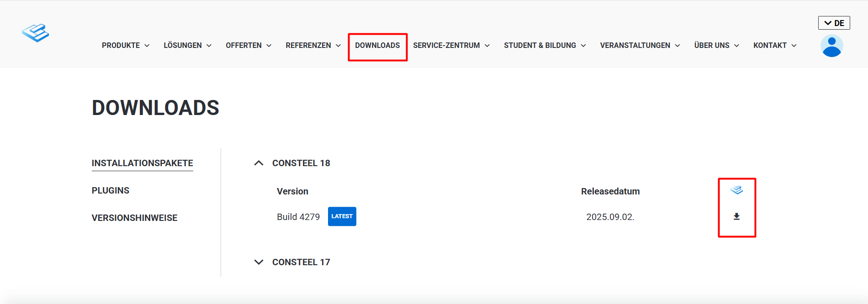
Task: Expand the OFFERTEN chevron arrow
Action: 269,46
